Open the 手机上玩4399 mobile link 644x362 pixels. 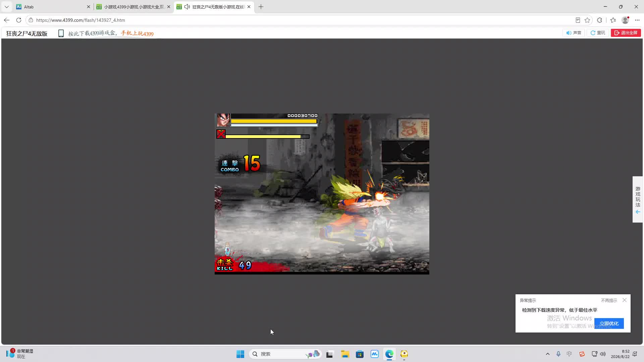tap(137, 33)
